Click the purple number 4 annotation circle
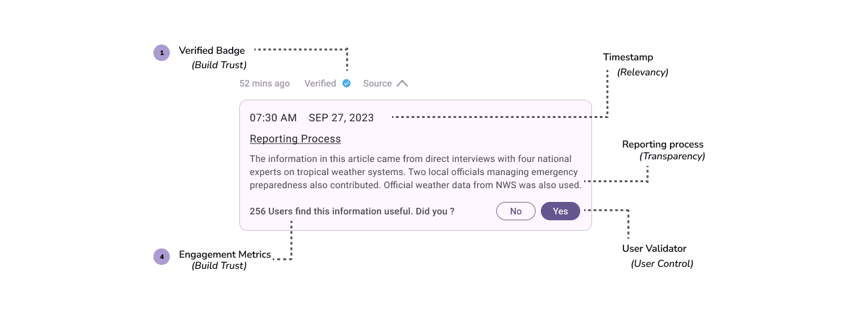The image size is (868, 316). (x=161, y=257)
